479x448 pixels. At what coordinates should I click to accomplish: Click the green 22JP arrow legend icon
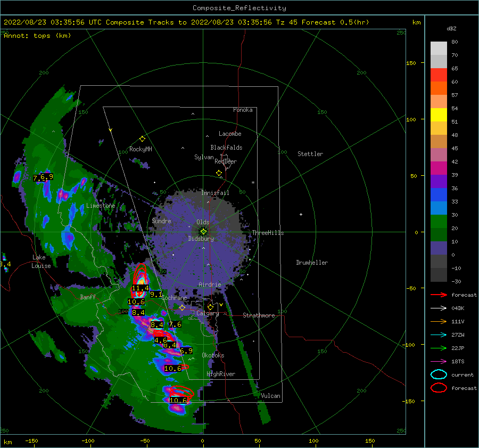tap(439, 348)
